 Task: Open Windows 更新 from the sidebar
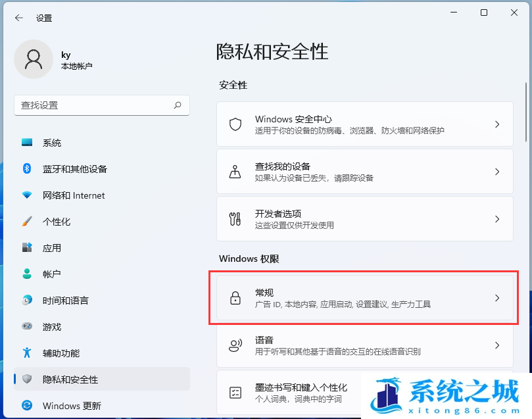click(70, 406)
